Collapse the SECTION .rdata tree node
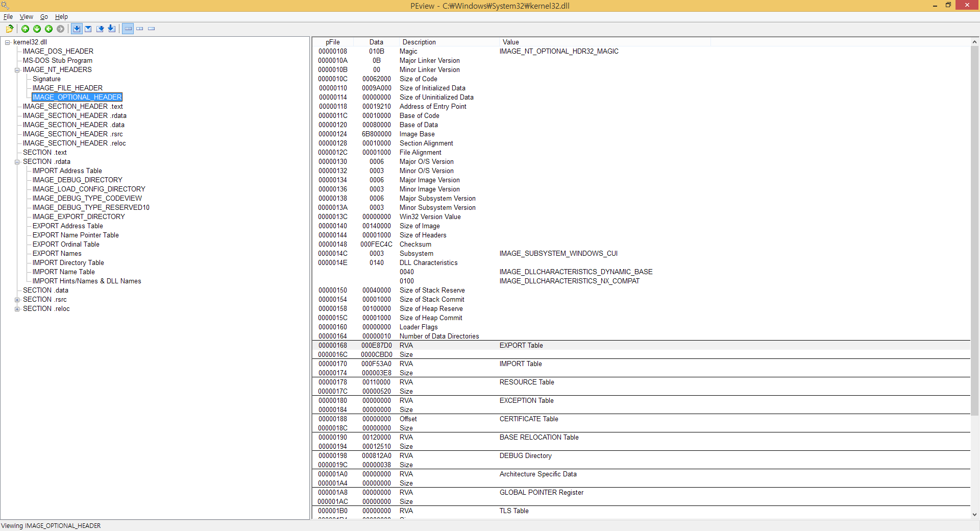Screen dimensions: 980x531 pos(17,162)
